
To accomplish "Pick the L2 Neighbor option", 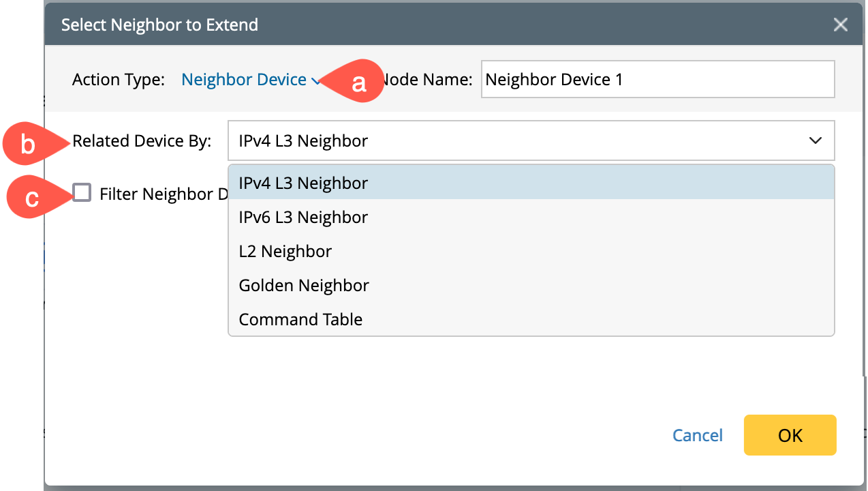I will coord(285,252).
